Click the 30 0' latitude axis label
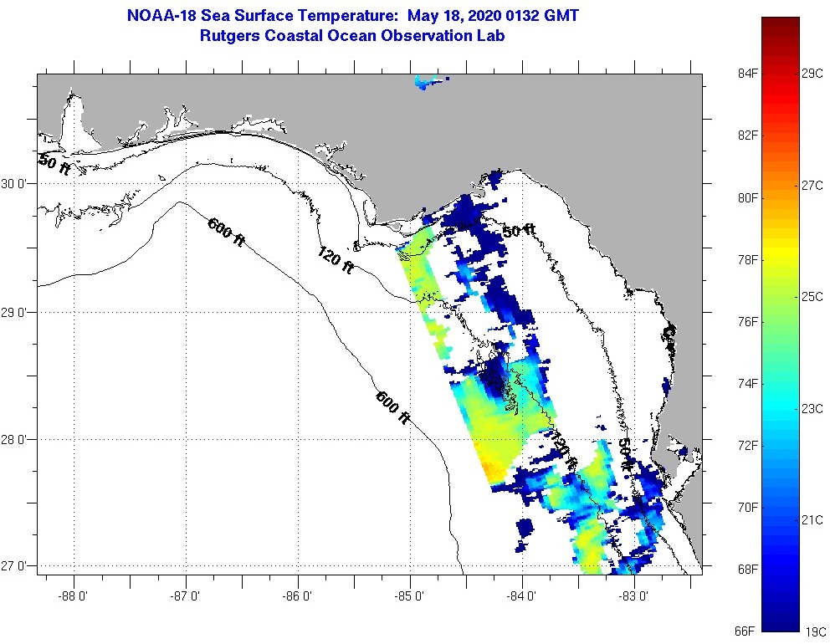The height and width of the screenshot is (644, 830). pyautogui.click(x=17, y=183)
